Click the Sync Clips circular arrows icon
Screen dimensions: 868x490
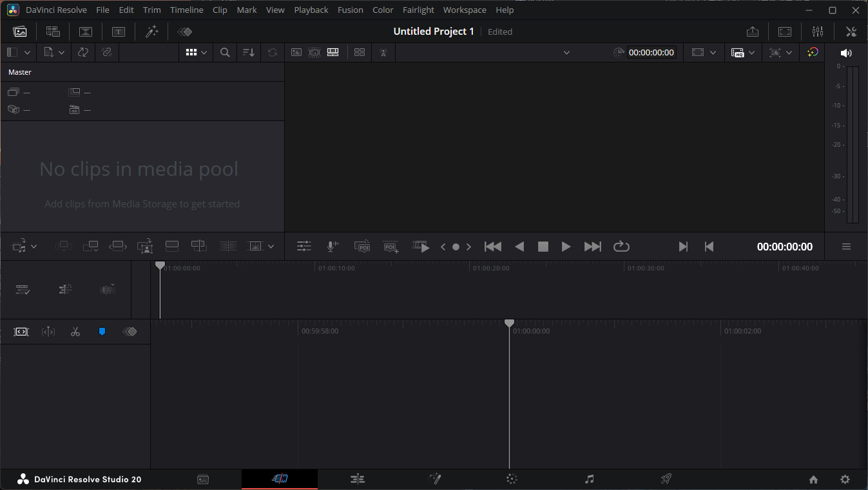[x=83, y=53]
